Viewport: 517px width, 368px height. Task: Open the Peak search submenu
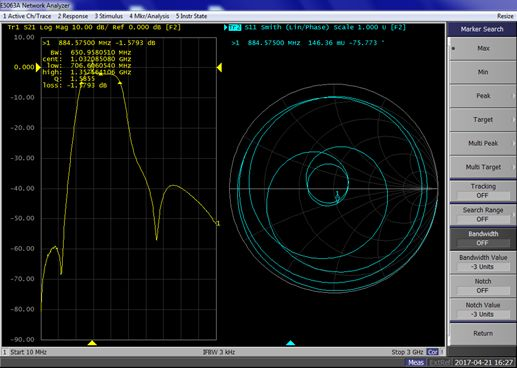[x=483, y=96]
